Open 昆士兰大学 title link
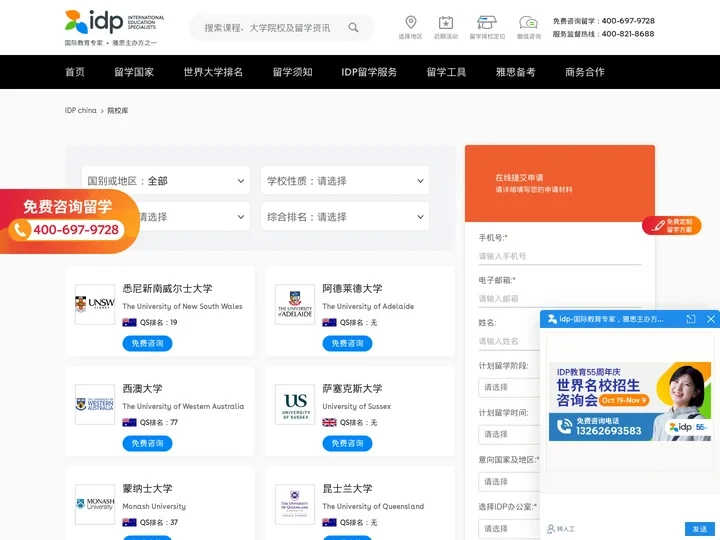This screenshot has height=540, width=720. (x=347, y=489)
